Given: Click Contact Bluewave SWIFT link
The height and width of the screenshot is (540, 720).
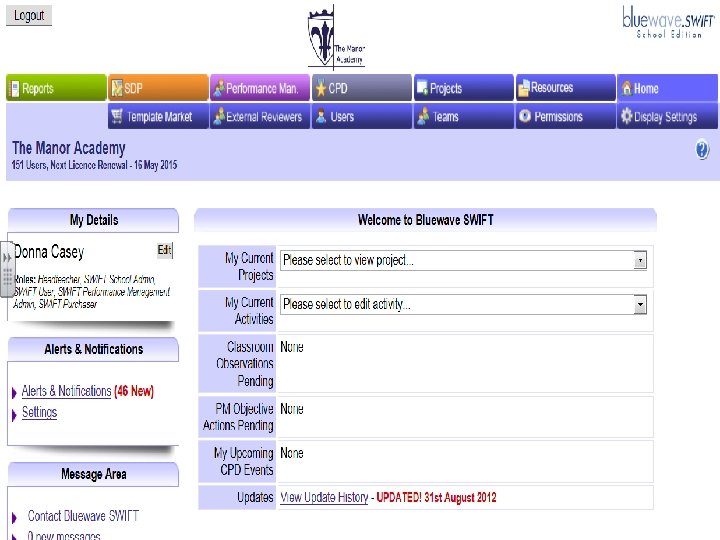Looking at the screenshot, I should coord(83,516).
